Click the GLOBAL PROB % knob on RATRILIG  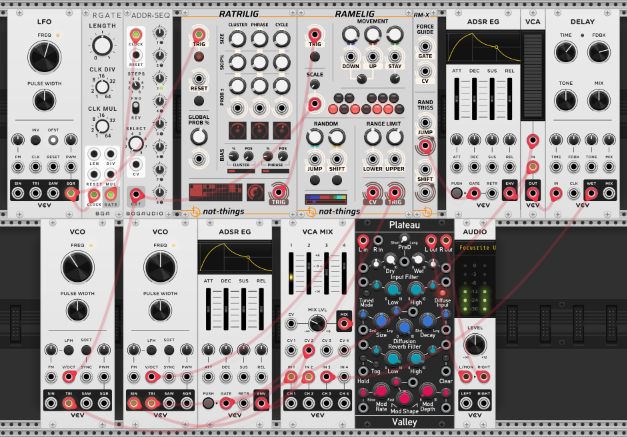click(199, 137)
